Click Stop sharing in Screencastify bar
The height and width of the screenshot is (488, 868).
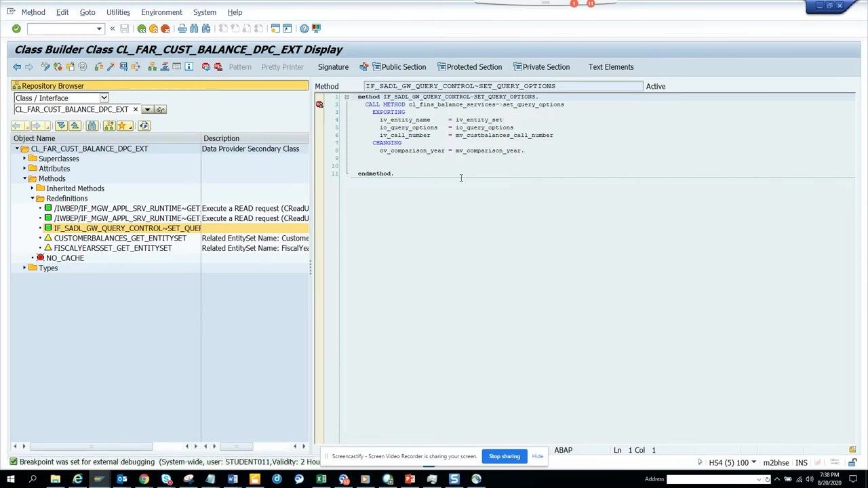(505, 456)
